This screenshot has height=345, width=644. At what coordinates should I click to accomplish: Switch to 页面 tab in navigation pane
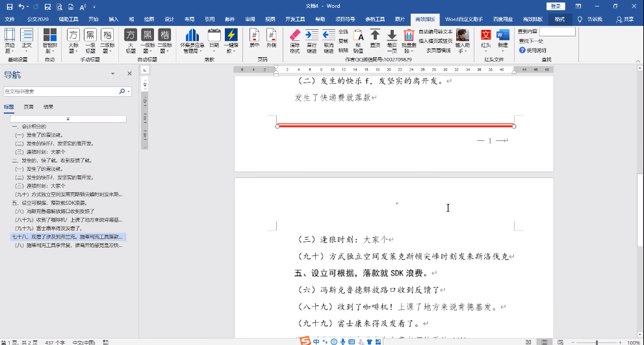[29, 107]
